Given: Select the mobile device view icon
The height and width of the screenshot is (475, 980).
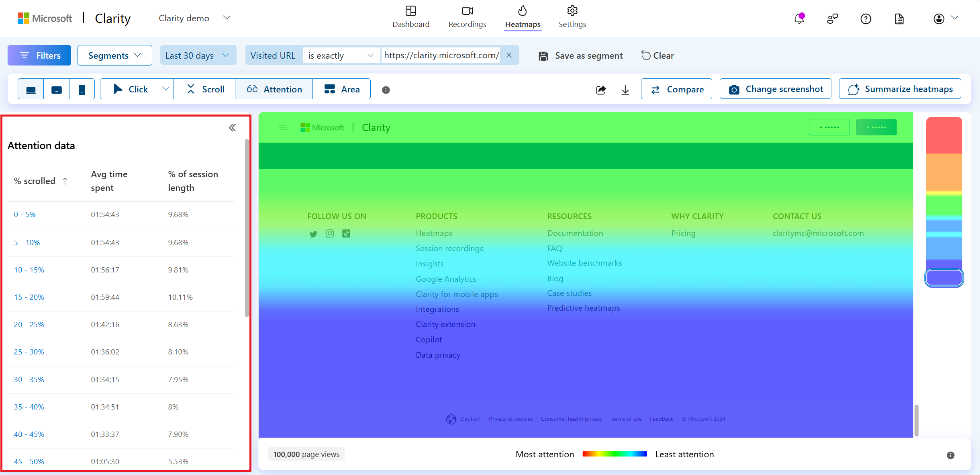Looking at the screenshot, I should pos(82,89).
